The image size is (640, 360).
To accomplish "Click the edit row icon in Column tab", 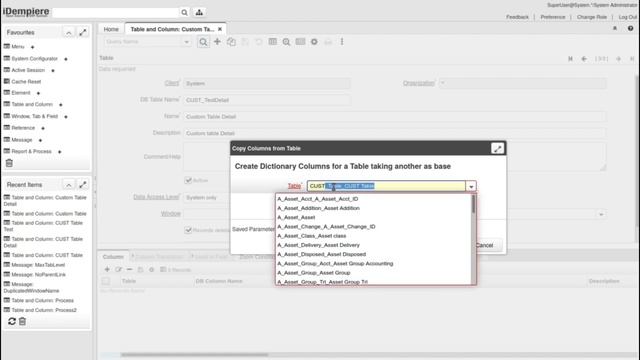I will [118, 269].
